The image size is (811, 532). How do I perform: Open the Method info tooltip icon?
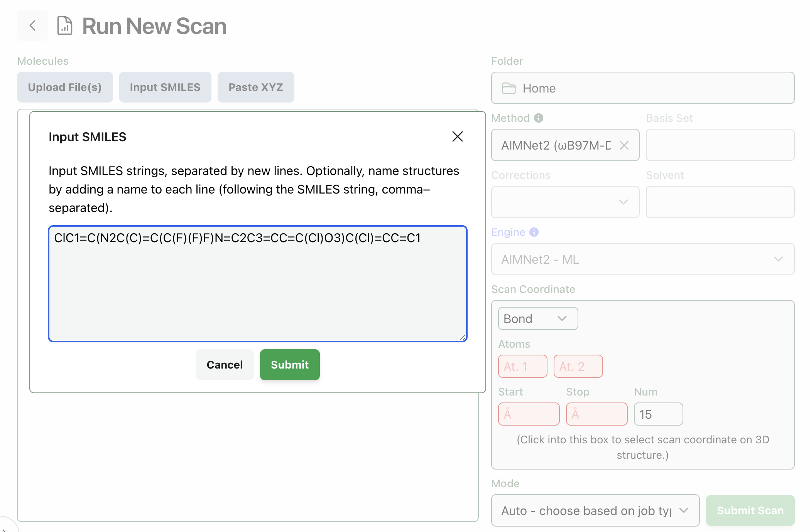(539, 118)
